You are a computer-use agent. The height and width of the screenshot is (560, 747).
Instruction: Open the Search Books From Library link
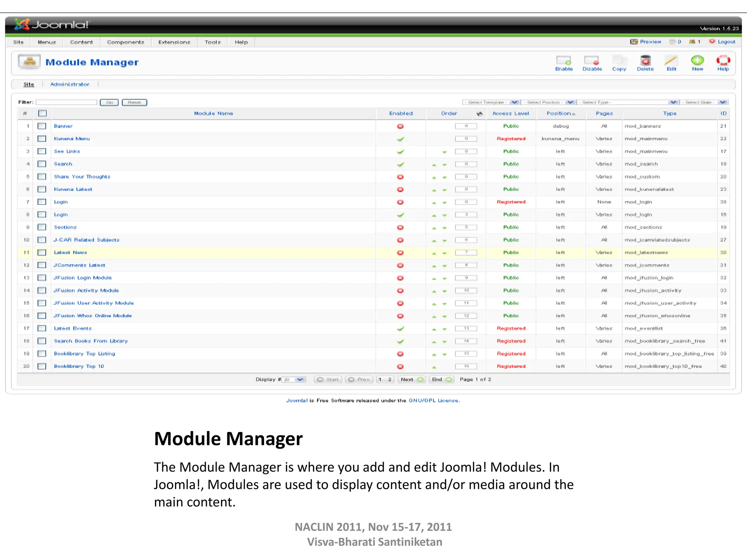tap(91, 341)
